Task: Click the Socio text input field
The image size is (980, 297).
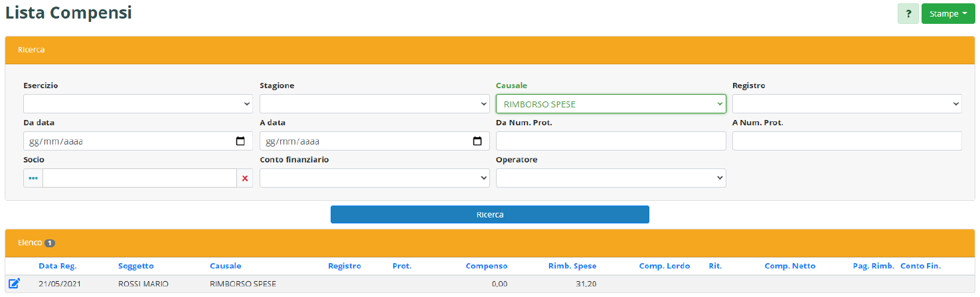Action: coord(139,178)
